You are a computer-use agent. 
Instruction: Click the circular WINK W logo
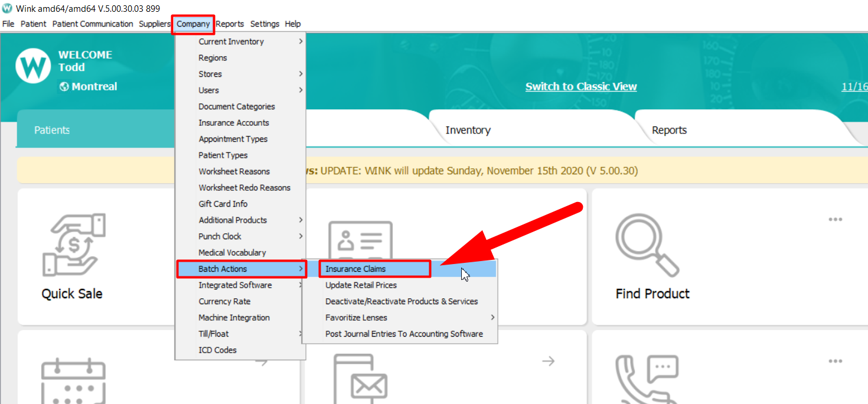coord(32,66)
